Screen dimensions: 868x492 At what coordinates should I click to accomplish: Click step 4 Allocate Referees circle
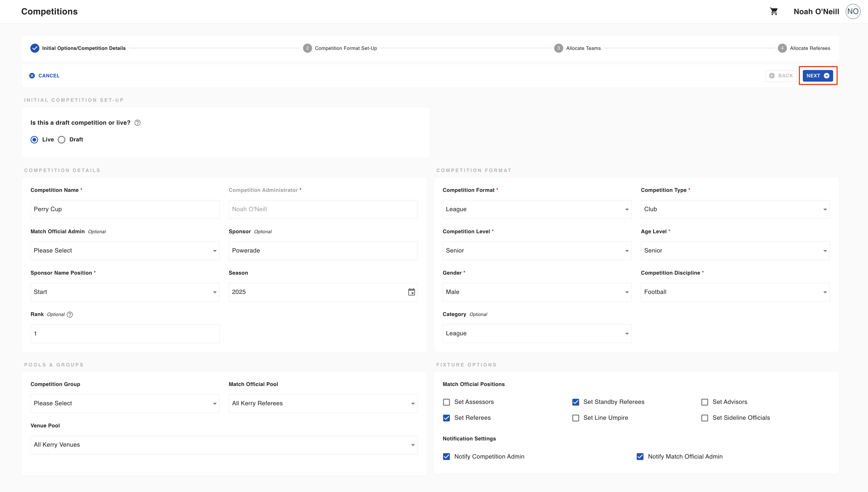(782, 48)
